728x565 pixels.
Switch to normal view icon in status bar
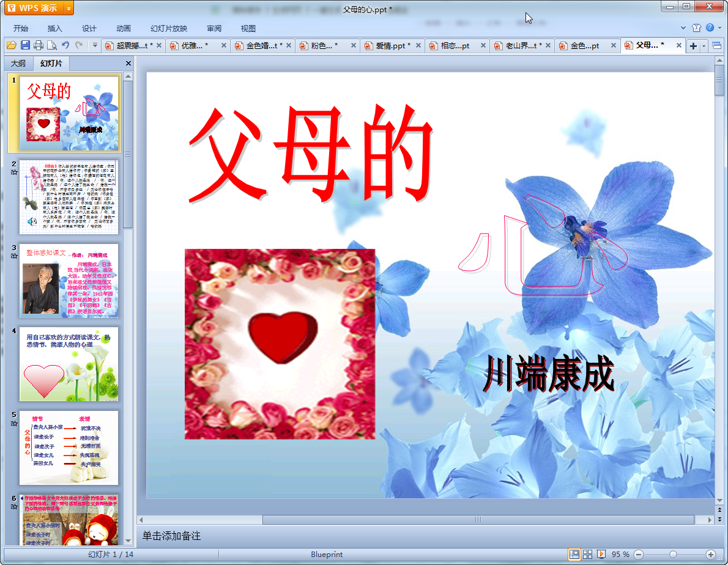(574, 555)
